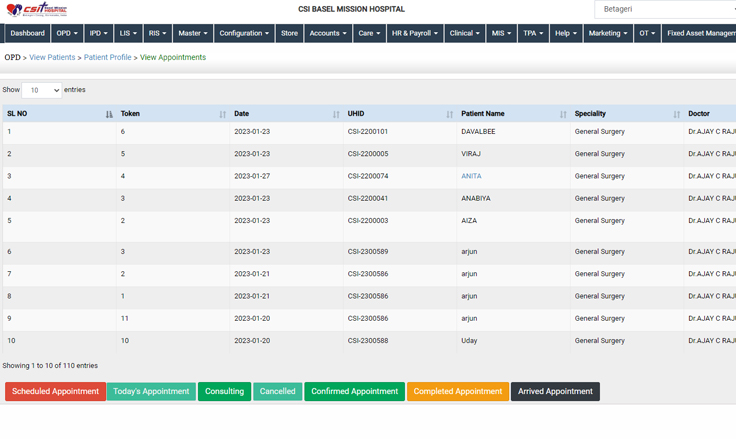Open the Marketing menu
Screen dimensions: 736x439
click(608, 33)
